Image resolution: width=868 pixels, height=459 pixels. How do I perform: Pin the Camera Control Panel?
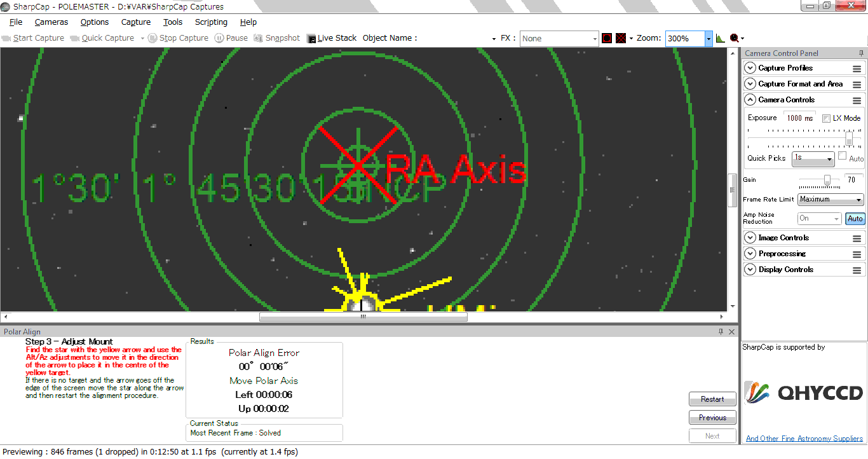coord(861,53)
